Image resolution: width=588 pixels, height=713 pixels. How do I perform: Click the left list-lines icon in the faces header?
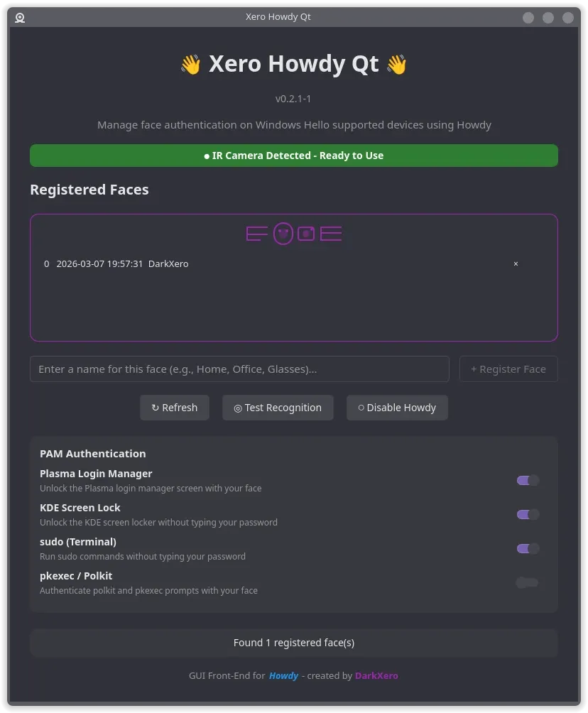(256, 233)
